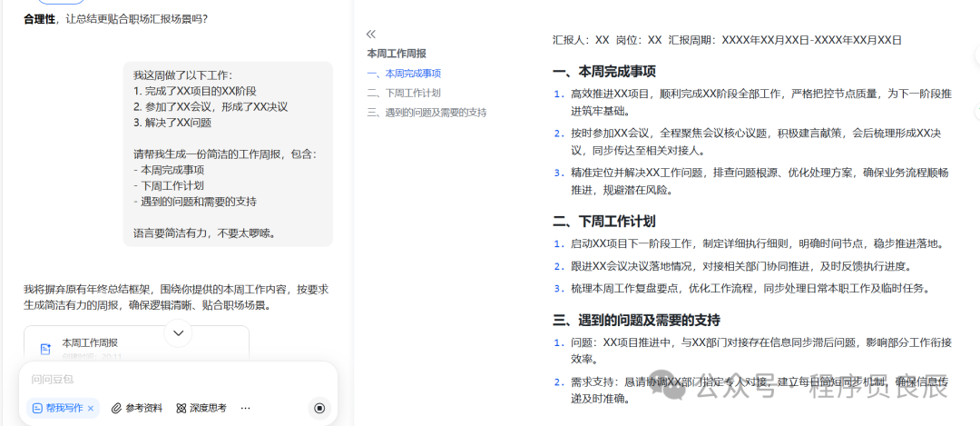
Task: Click the stop generation button
Action: tap(319, 408)
